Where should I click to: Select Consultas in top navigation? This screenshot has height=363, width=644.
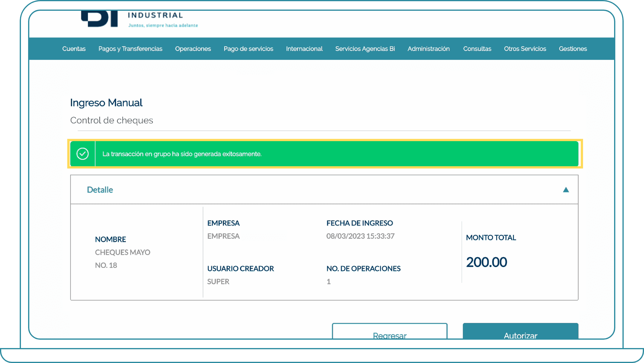[477, 49]
